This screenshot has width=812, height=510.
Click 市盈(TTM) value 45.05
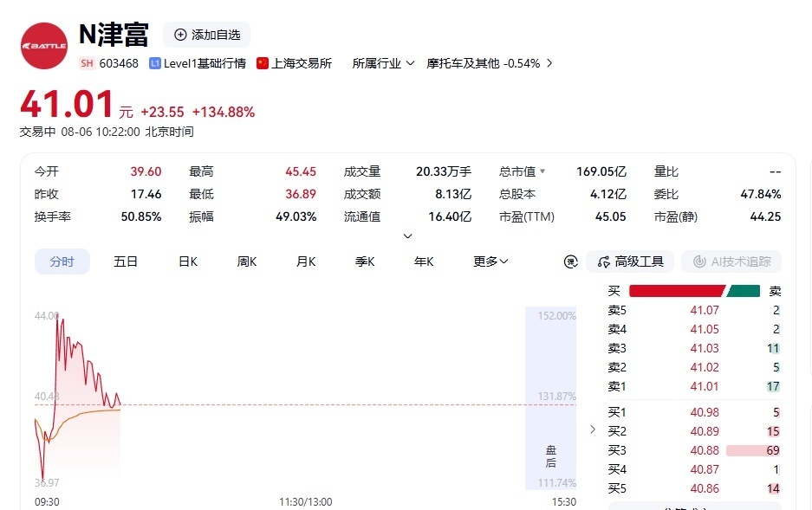coord(611,216)
